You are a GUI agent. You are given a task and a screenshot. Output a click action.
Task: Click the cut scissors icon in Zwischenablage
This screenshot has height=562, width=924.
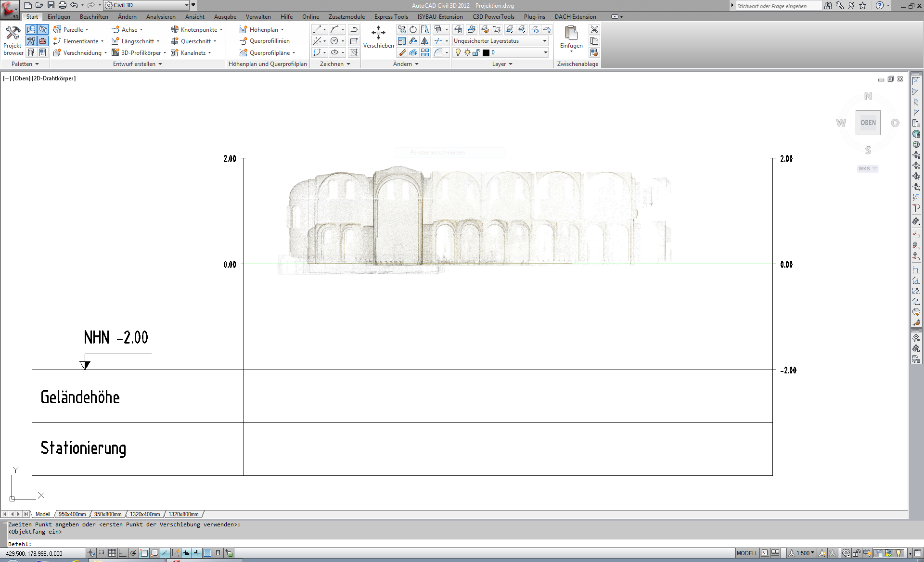[594, 29]
